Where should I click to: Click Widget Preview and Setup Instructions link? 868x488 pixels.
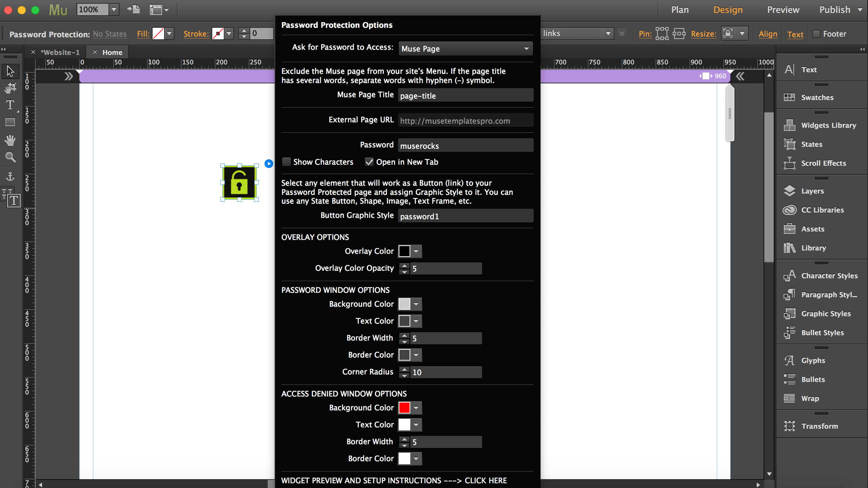[394, 481]
